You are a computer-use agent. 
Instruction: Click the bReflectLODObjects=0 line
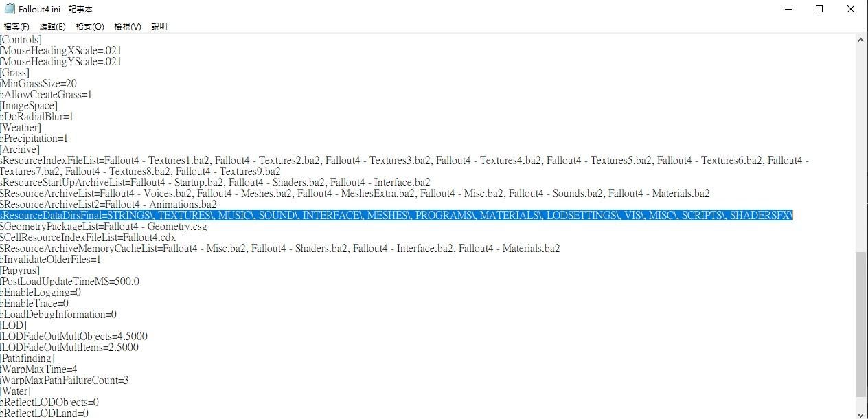tap(49, 403)
